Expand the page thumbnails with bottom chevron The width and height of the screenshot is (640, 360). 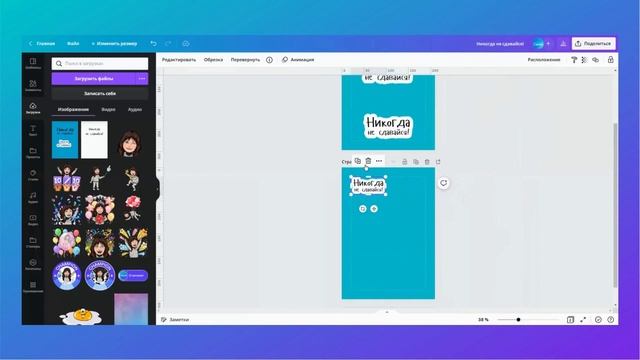[387, 312]
